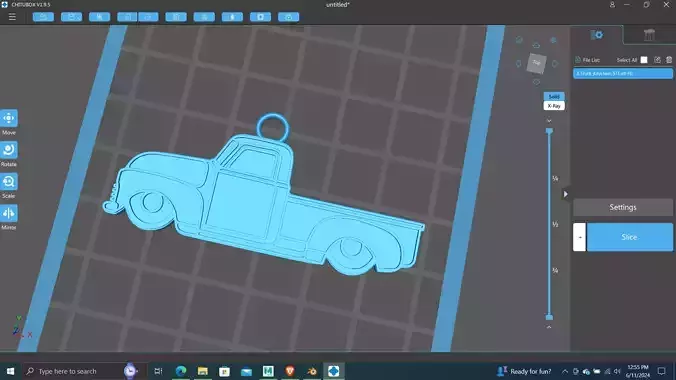Click the Auto Layout toolbar icon
The width and height of the screenshot is (676, 380).
[x=176, y=17]
